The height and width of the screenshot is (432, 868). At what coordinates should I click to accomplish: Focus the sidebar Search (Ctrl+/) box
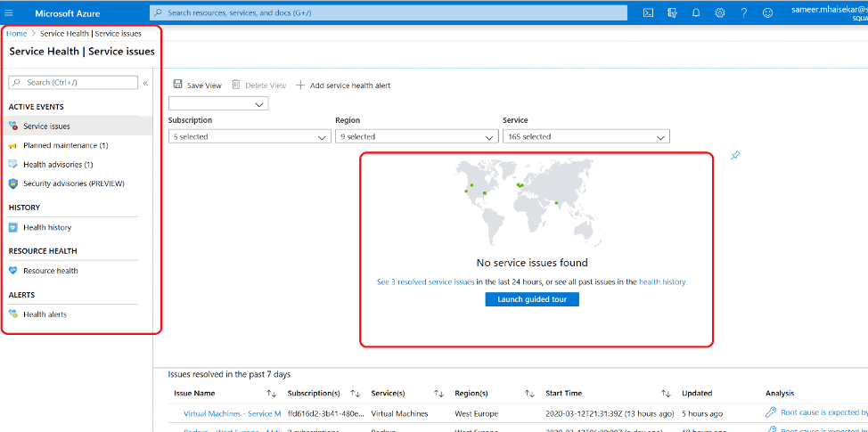[73, 83]
